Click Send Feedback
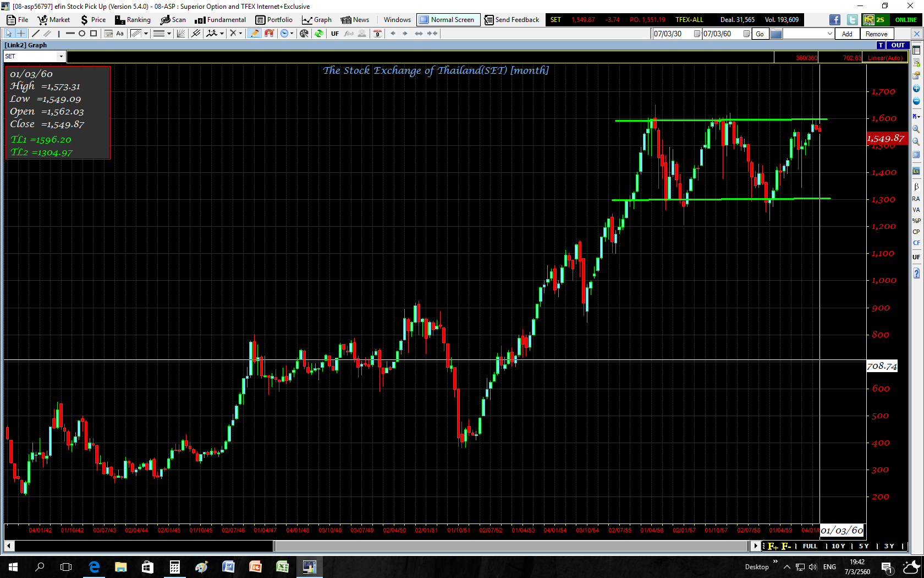 pyautogui.click(x=512, y=20)
